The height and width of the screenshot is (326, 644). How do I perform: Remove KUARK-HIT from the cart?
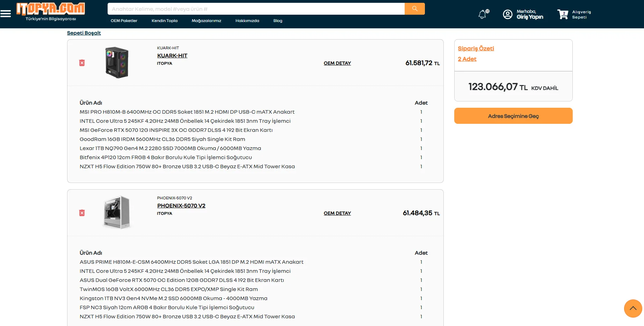(82, 63)
